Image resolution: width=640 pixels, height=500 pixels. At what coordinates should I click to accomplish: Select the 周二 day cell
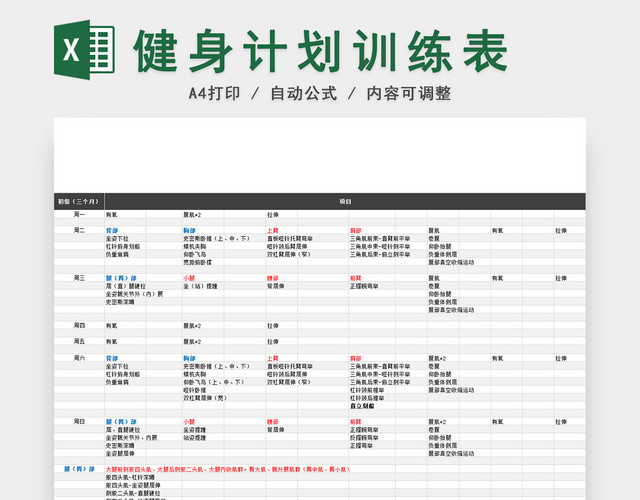[x=79, y=230]
